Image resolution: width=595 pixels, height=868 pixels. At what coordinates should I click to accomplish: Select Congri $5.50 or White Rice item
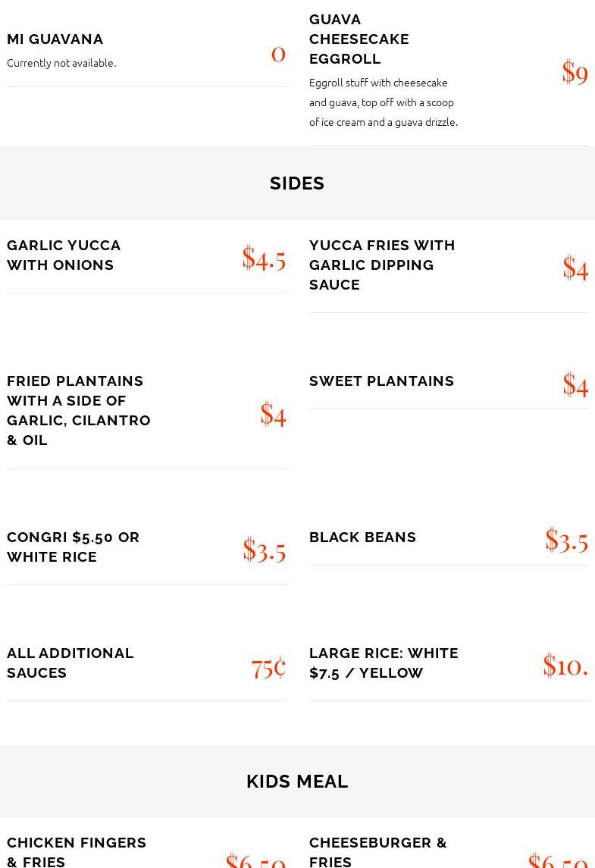point(74,547)
